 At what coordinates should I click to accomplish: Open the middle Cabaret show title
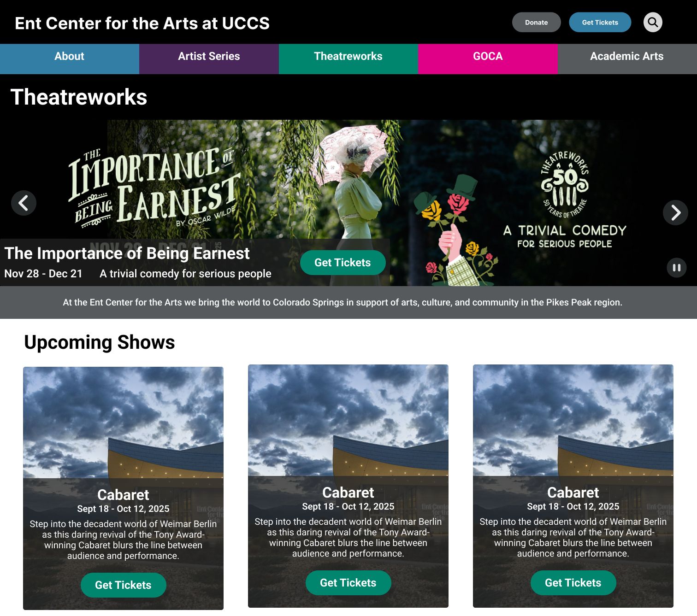pos(348,493)
